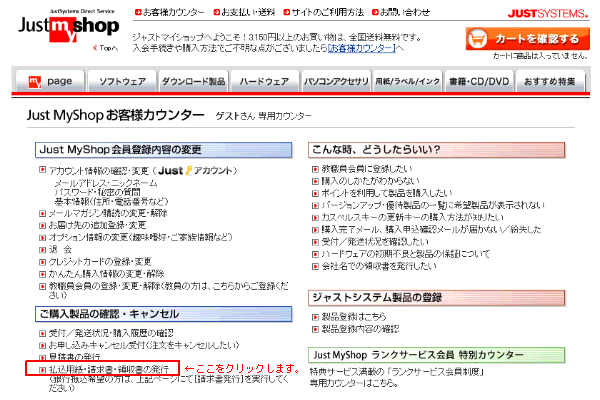Click bracketed [お客様カウンター] link in welcome text

(362, 48)
